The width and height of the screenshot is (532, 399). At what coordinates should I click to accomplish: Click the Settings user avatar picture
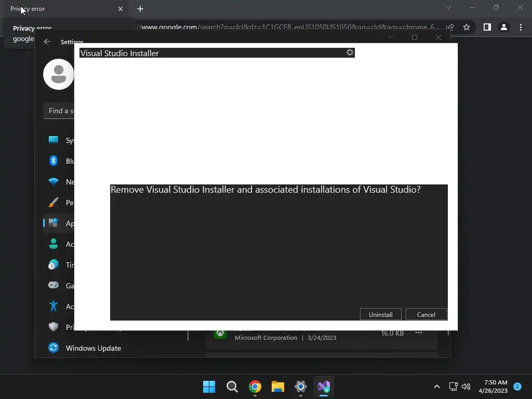click(x=58, y=74)
